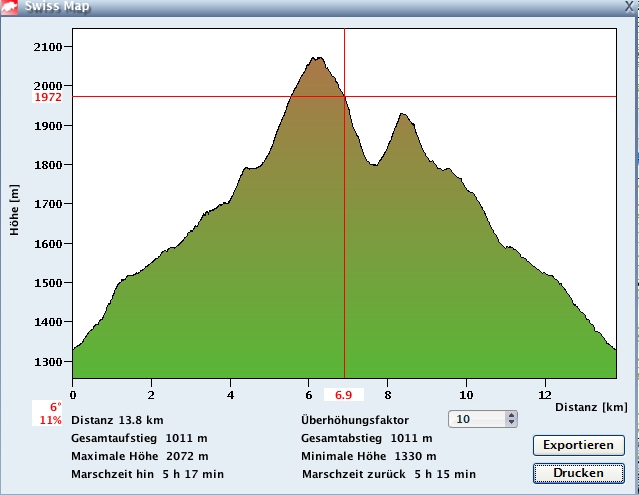Click the second peak near 8 km
Viewport: 639px width, 495px height.
402,116
